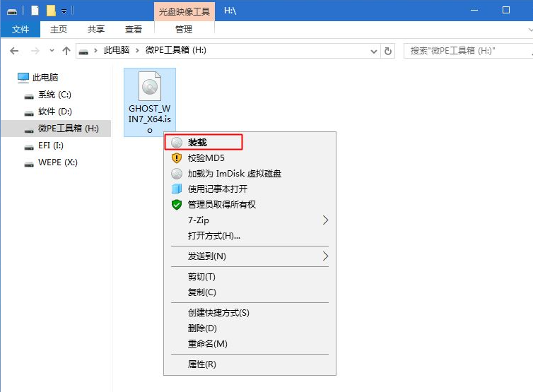Viewport: 533px width, 392px height.
Task: Click the computer monitor icon beside 此电脑
Action: tap(23, 78)
